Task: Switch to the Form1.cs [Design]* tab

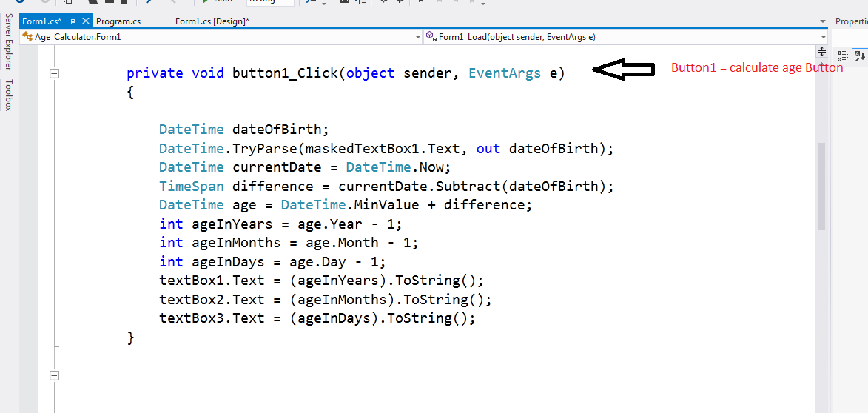Action: click(212, 21)
